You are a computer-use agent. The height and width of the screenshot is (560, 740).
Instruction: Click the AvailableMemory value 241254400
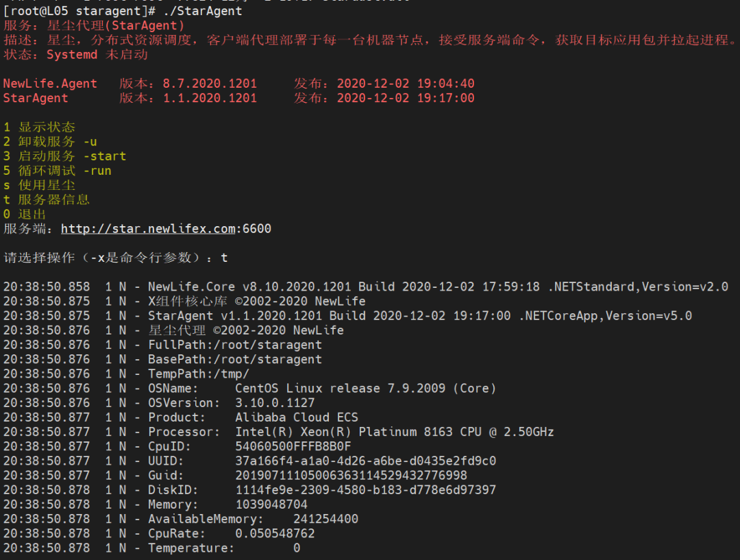coord(325,519)
